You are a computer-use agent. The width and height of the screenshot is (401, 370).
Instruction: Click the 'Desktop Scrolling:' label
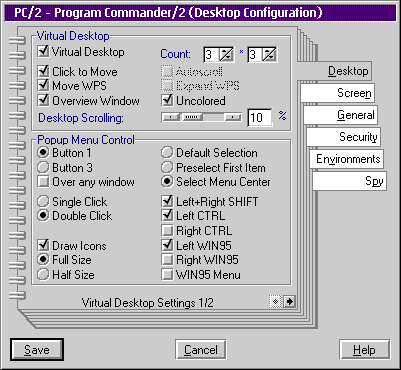(81, 118)
